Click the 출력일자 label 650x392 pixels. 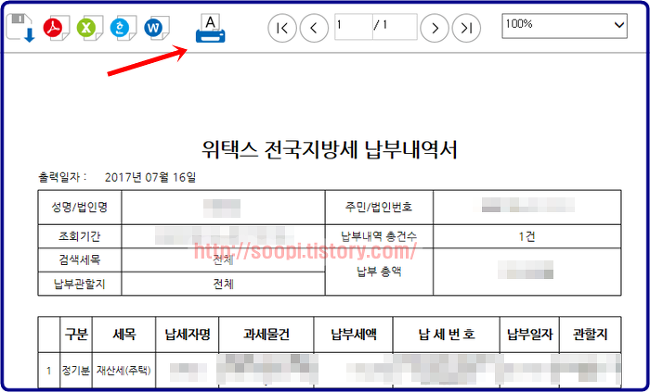coord(63,177)
